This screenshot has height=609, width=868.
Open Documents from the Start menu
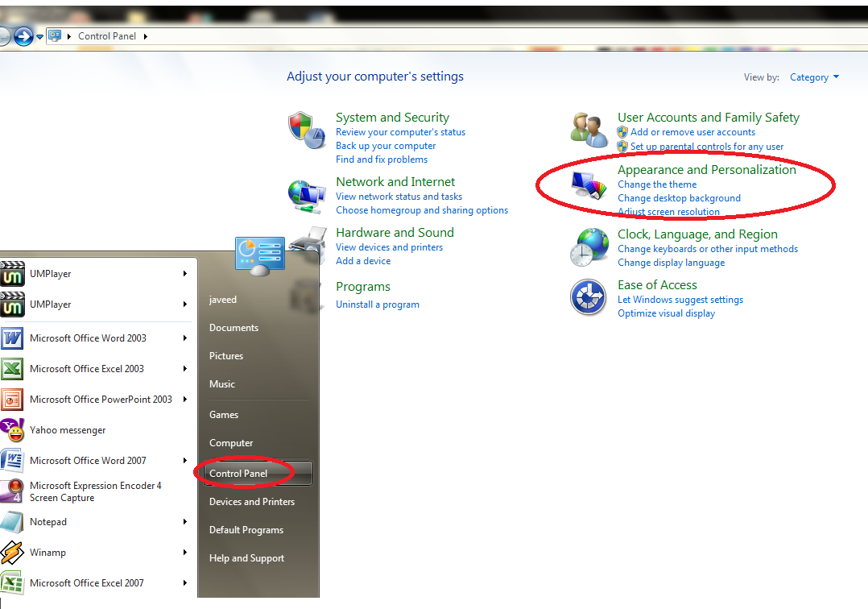coord(234,328)
